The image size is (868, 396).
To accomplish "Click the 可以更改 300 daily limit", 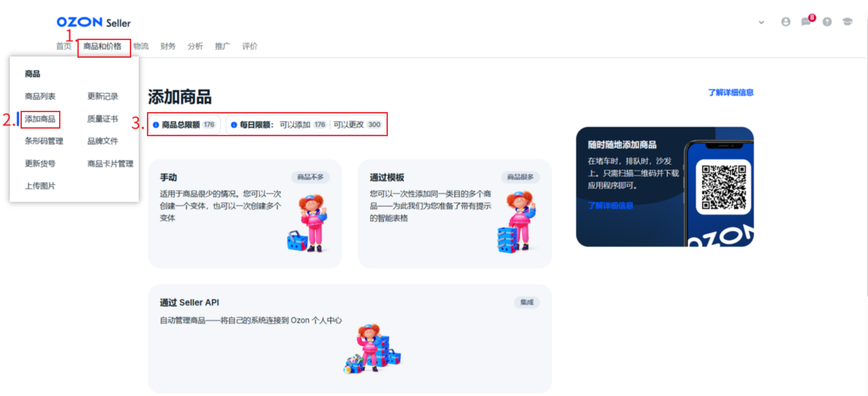I will click(x=357, y=125).
